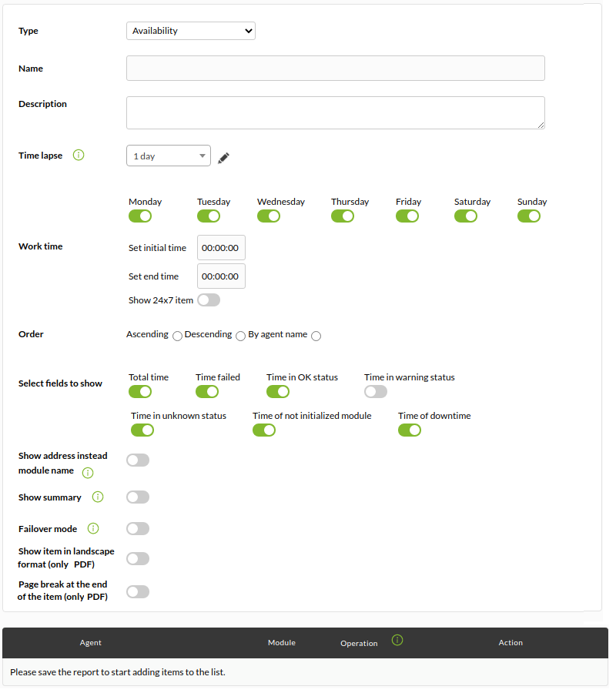The image size is (616, 693).
Task: Enable the Show 24x7 item switch
Action: 209,300
